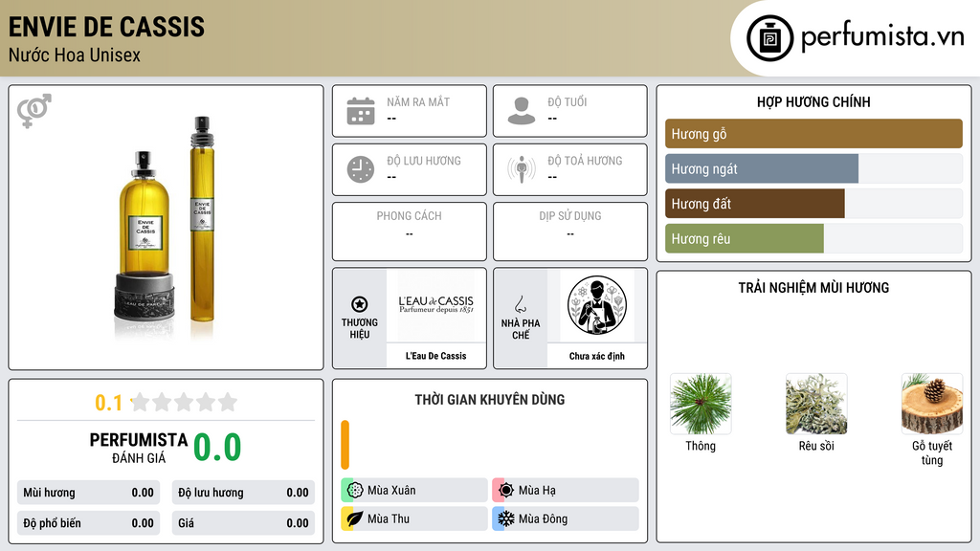The height and width of the screenshot is (551, 980).
Task: Select the Mùa Đông season tag
Action: click(566, 518)
